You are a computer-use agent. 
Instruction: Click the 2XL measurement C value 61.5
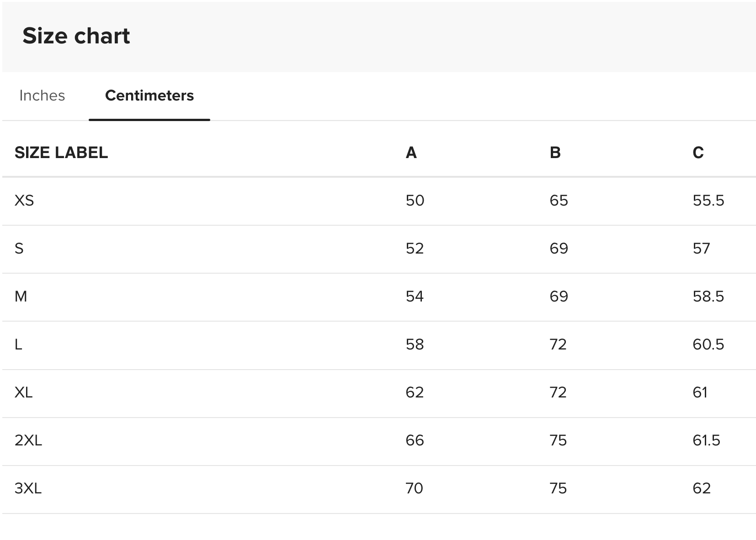[707, 440]
